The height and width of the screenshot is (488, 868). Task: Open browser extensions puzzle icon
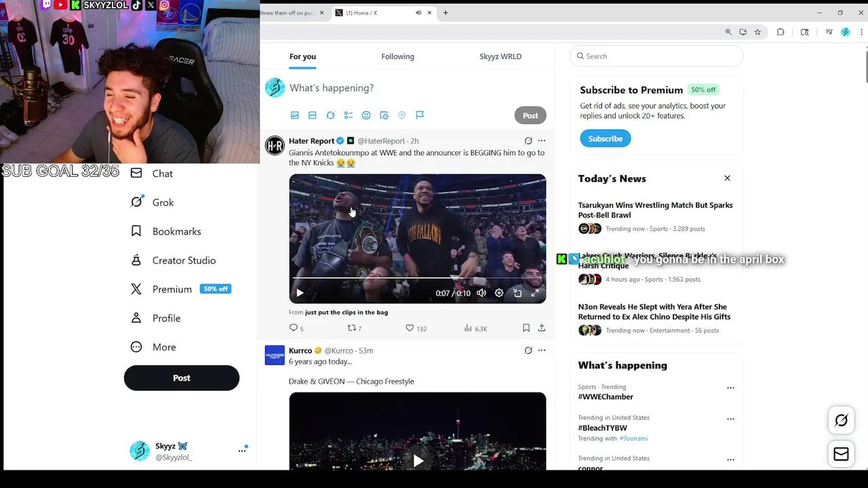coord(781,32)
